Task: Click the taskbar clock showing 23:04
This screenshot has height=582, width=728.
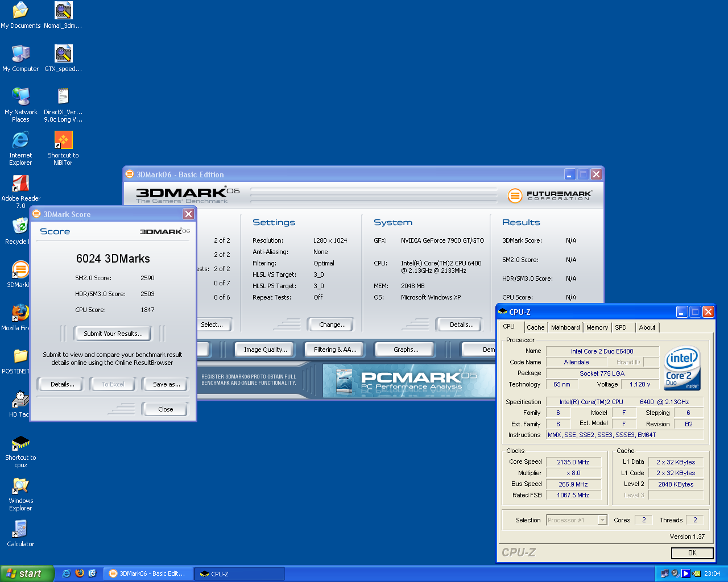Action: point(712,573)
